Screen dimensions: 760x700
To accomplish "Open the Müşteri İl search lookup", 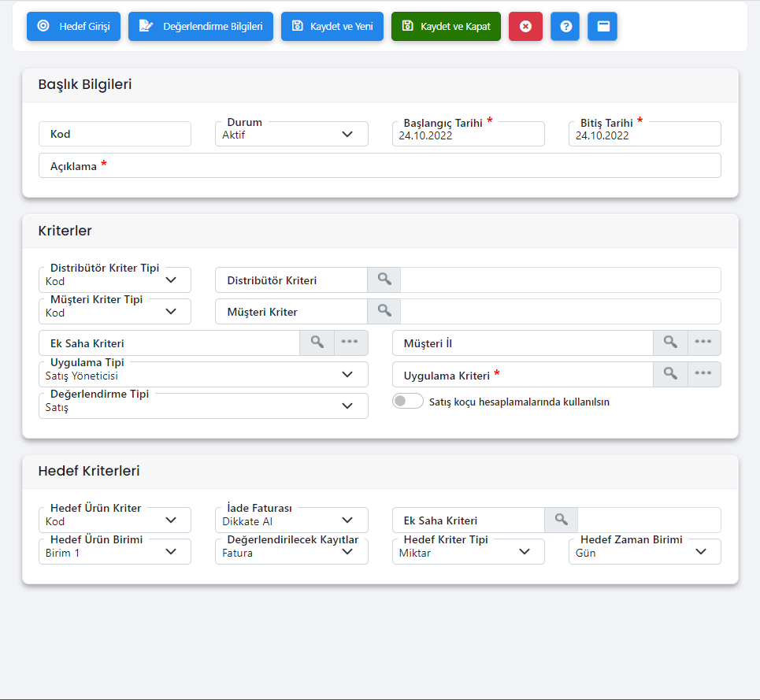I will (x=670, y=343).
